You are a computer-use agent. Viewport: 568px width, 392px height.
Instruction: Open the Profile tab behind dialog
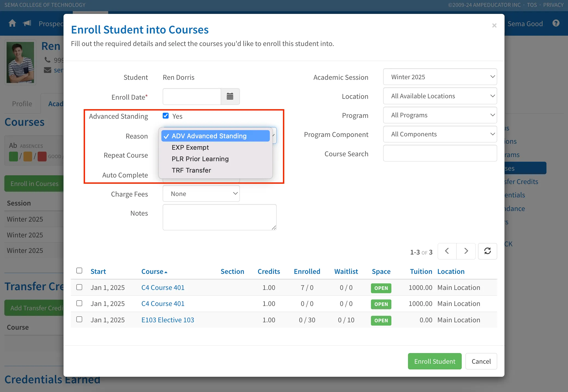point(22,104)
